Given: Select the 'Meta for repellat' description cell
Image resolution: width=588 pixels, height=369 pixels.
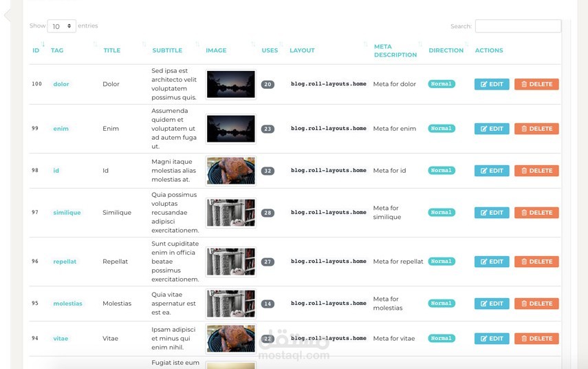Looking at the screenshot, I should tap(398, 262).
